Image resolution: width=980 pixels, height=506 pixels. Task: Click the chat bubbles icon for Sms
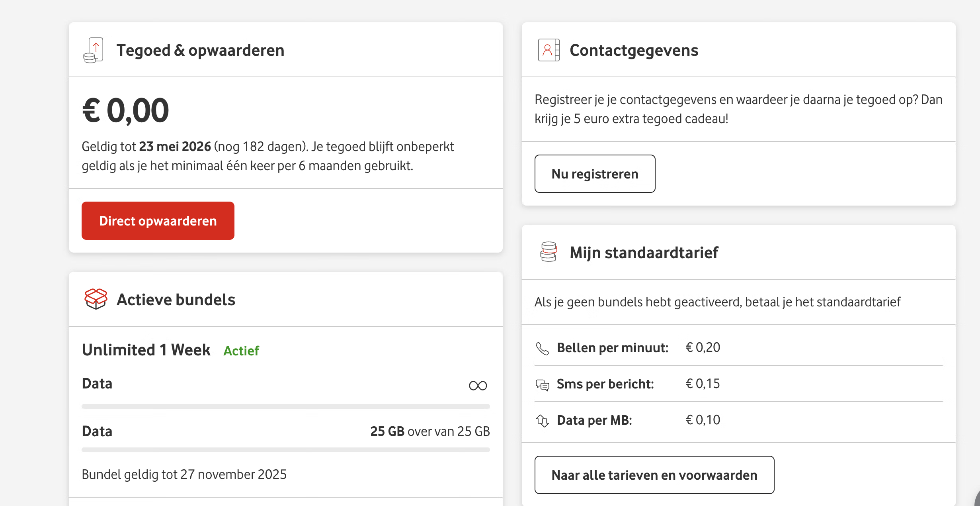542,384
